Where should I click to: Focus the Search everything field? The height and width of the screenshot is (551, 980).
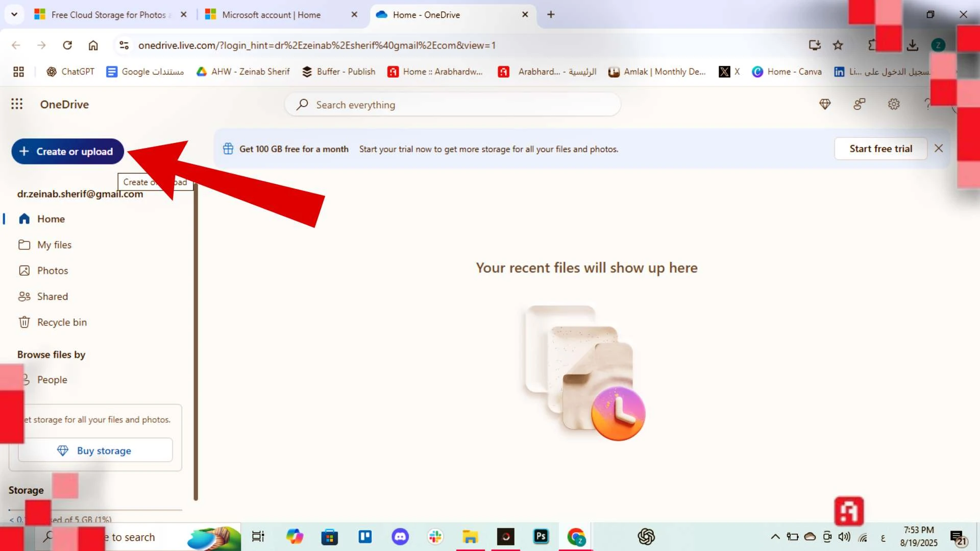point(453,105)
